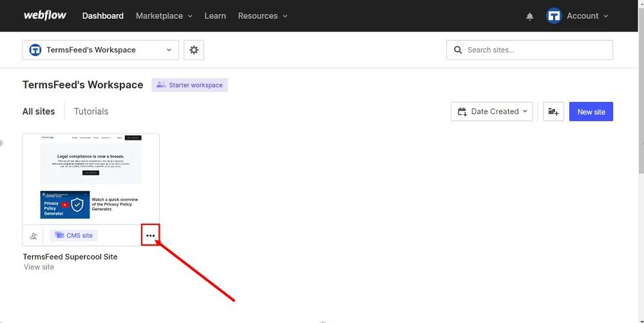Click the account avatar icon

tap(554, 15)
